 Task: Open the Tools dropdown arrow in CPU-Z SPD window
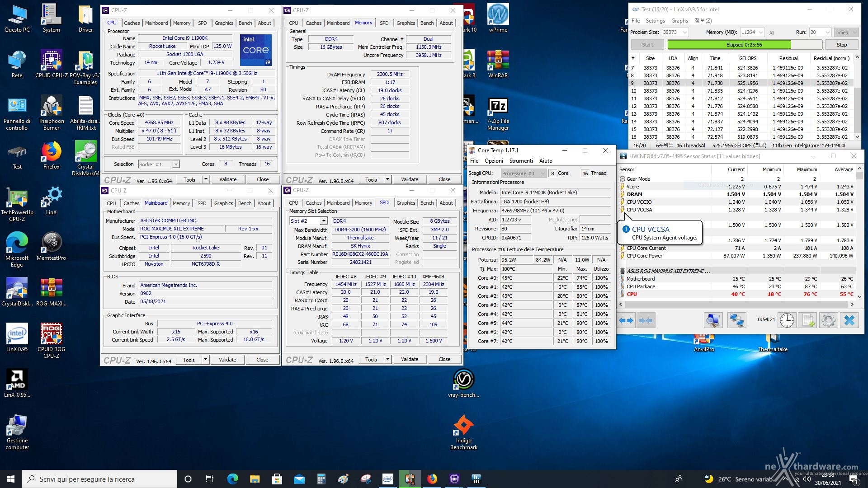387,359
